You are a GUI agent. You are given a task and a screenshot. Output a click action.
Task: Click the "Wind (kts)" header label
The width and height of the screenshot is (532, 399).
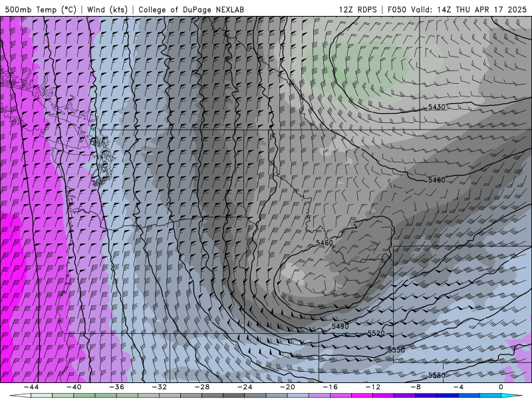(x=107, y=9)
